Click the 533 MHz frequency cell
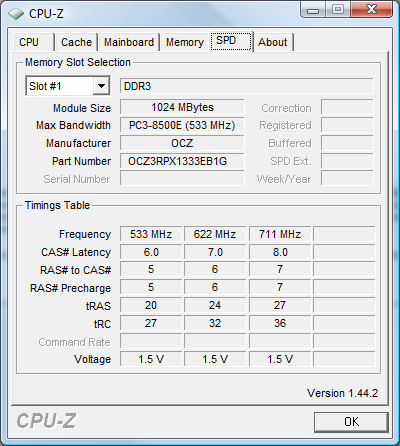This screenshot has height=446, width=400. (x=151, y=234)
